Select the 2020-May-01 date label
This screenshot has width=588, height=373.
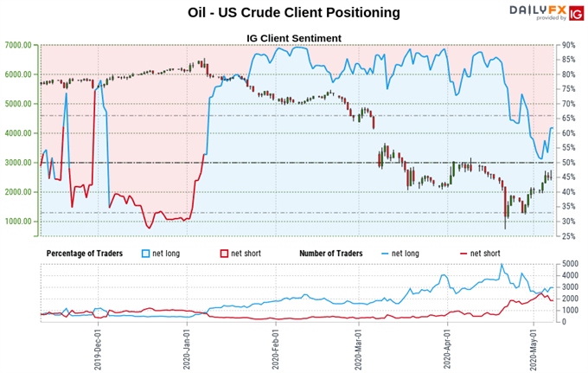[x=534, y=350]
